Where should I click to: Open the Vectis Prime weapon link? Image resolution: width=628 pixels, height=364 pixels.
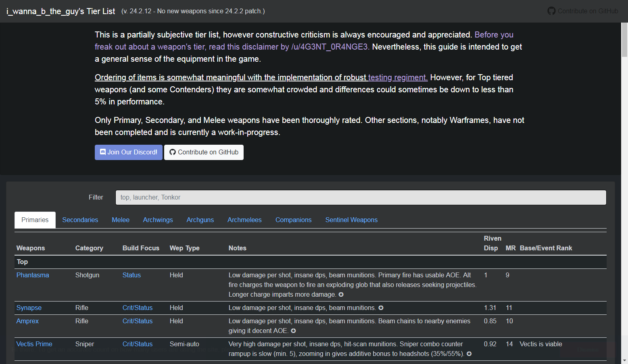pyautogui.click(x=34, y=344)
